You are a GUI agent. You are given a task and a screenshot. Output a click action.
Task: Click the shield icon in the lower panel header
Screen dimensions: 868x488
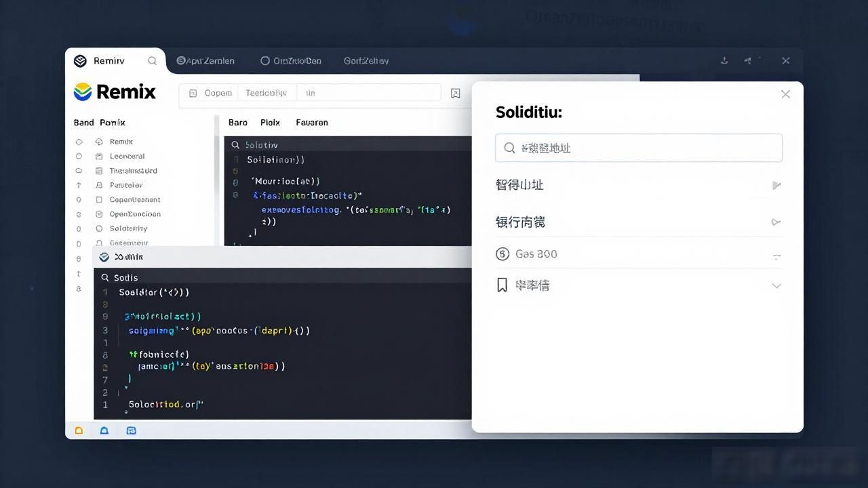coord(104,257)
